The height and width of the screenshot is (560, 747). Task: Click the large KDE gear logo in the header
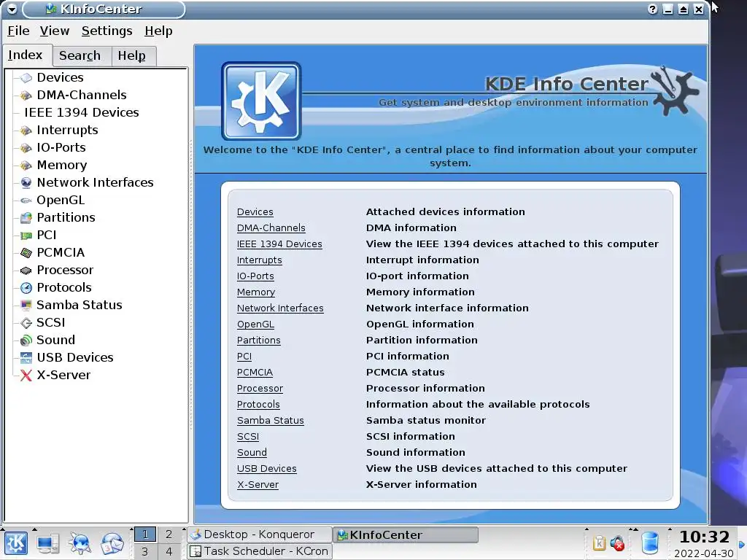(261, 101)
